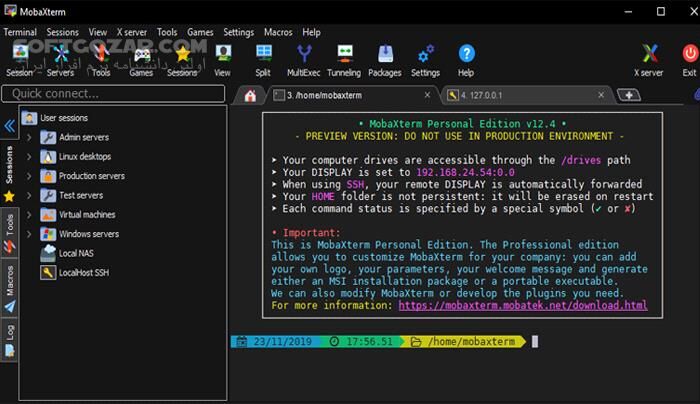Image resolution: width=700 pixels, height=404 pixels.
Task: Add a new terminal tab
Action: [x=628, y=95]
